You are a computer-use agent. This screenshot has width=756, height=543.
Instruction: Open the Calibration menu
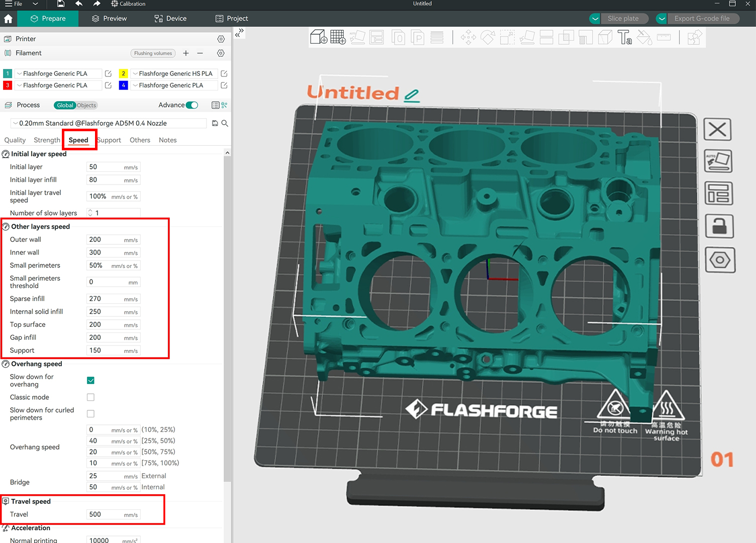[128, 4]
